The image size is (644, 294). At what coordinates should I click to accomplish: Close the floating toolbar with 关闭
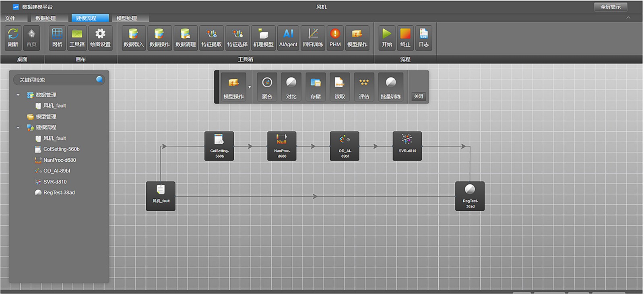419,97
